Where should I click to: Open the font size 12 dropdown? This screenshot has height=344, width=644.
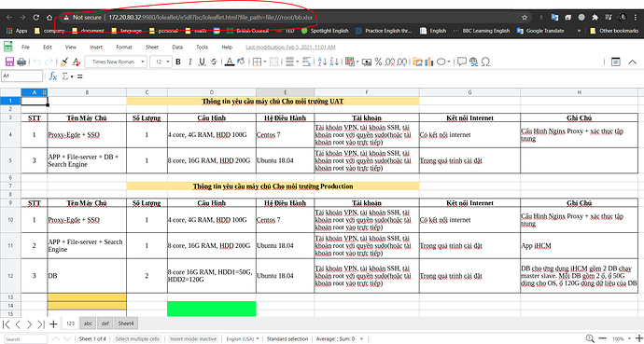tap(161, 62)
